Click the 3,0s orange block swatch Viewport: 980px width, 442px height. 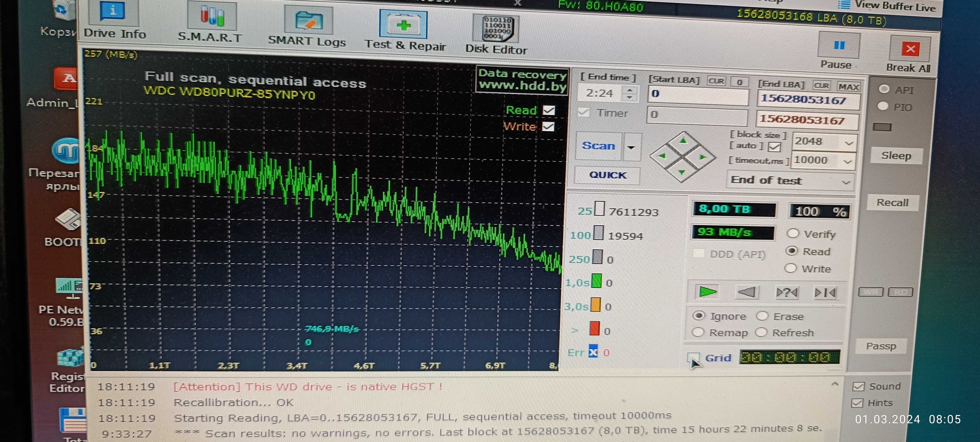595,305
